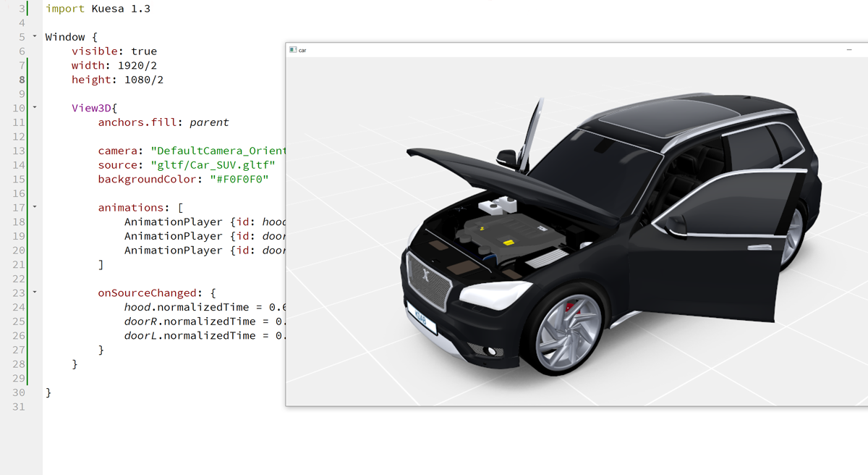
Task: Click the "#F0F0F0" backgroundColor value
Action: point(239,179)
